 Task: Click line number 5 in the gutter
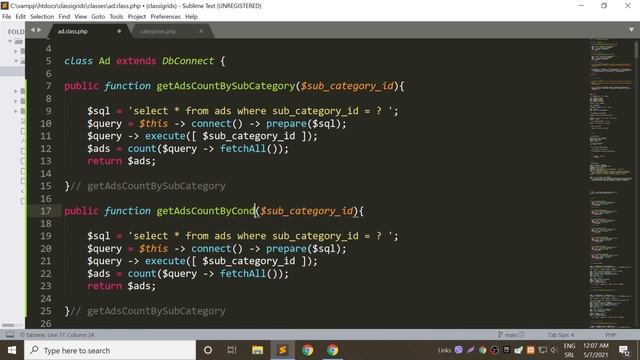[49, 61]
